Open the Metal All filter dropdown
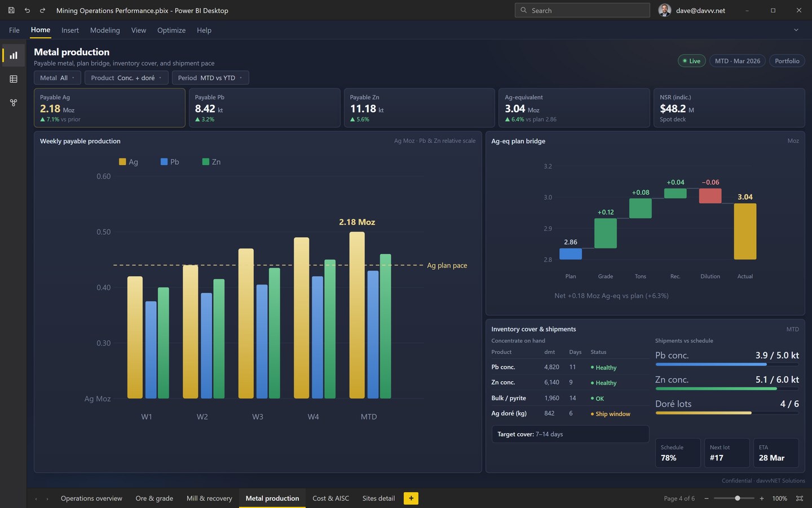Viewport: 812px width, 508px height. (58, 78)
